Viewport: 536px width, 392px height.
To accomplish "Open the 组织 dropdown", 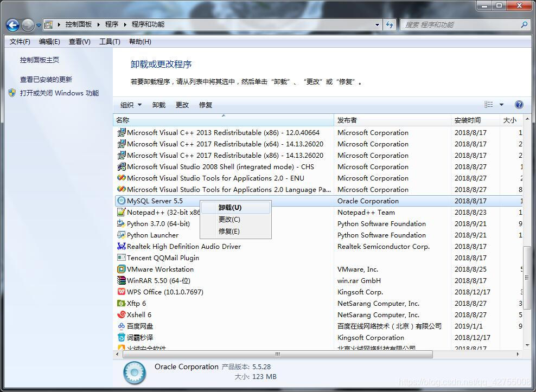I will click(x=131, y=105).
